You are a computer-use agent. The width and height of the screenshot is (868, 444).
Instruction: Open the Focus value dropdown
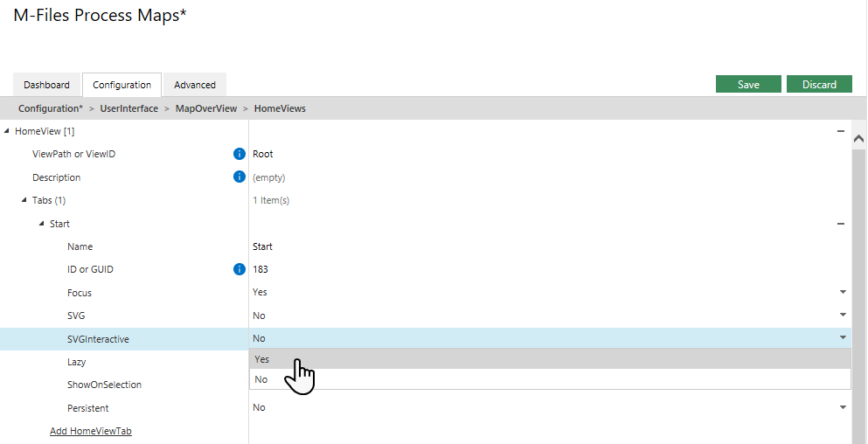pyautogui.click(x=843, y=292)
